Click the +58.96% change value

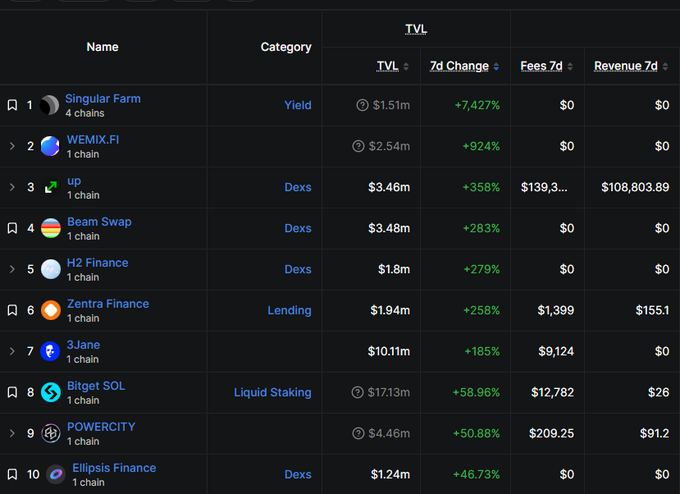coord(476,393)
